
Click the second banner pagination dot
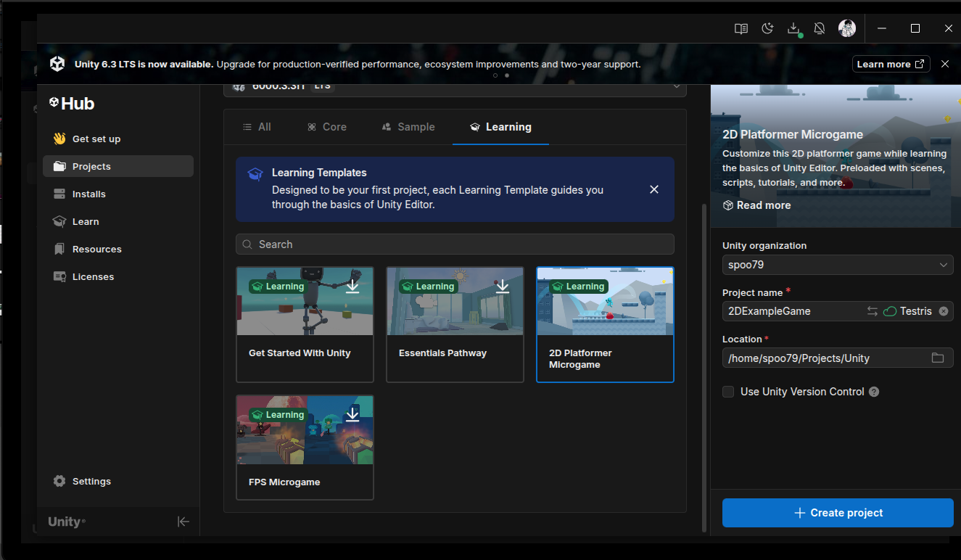point(507,75)
